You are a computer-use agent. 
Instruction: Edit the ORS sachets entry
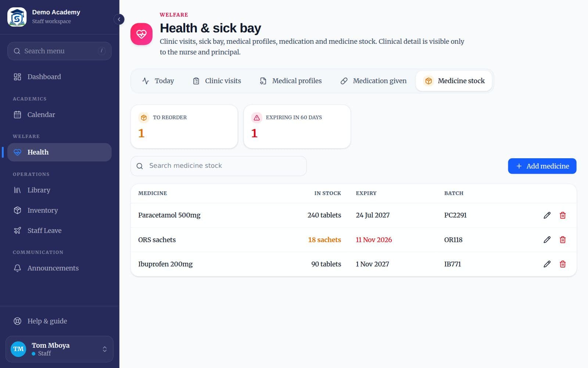[547, 240]
